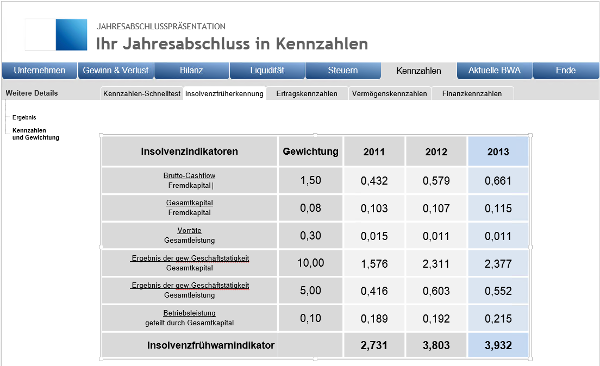The width and height of the screenshot is (600, 366).
Task: Click the Insolvenzfrühwarnindikator total row label
Action: pyautogui.click(x=211, y=345)
